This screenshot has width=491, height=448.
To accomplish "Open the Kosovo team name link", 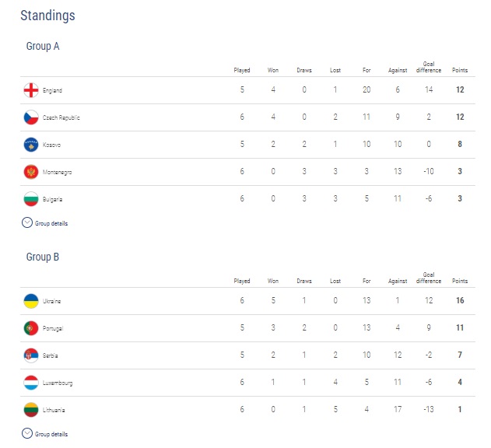I will 51,145.
